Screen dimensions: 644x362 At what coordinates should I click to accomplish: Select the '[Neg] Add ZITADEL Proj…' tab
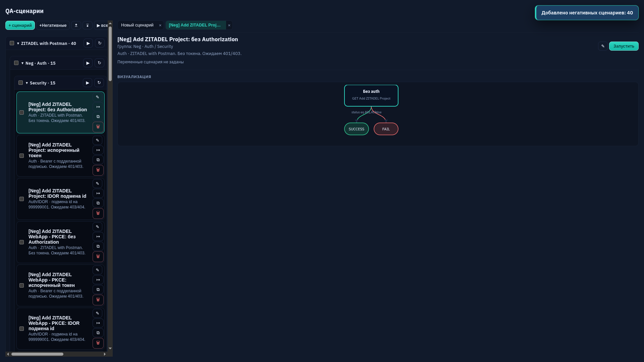[195, 25]
